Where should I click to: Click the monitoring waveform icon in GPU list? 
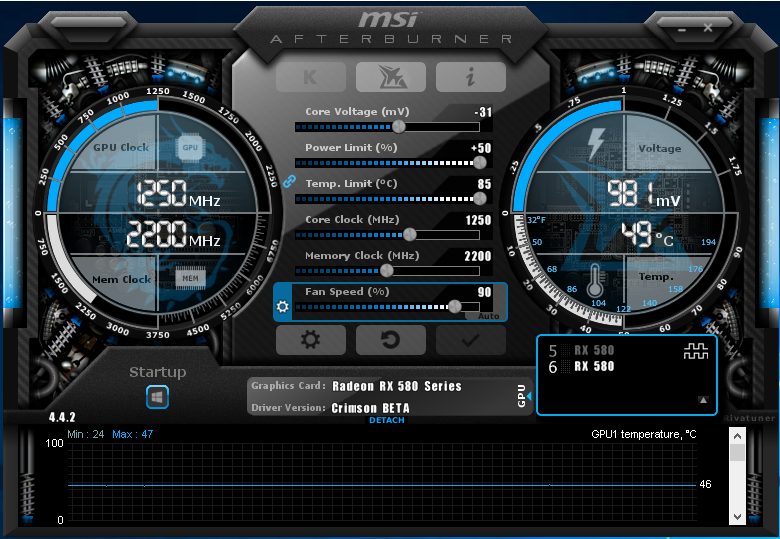coord(695,352)
